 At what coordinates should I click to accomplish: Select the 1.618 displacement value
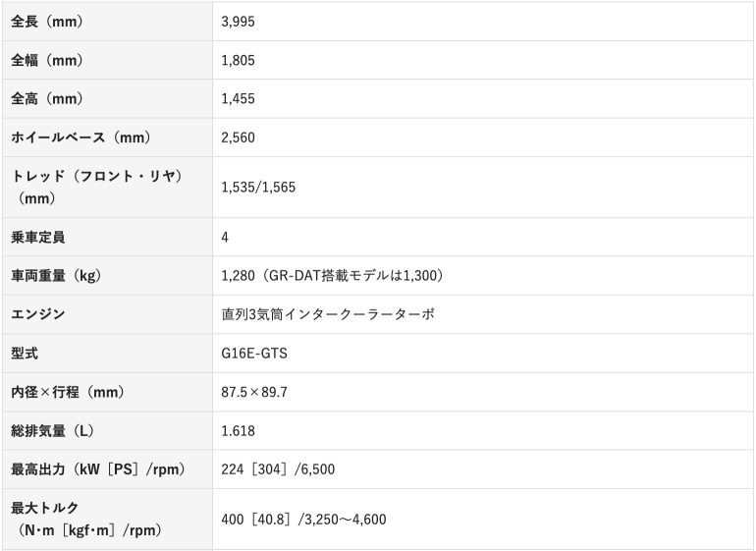click(x=239, y=430)
